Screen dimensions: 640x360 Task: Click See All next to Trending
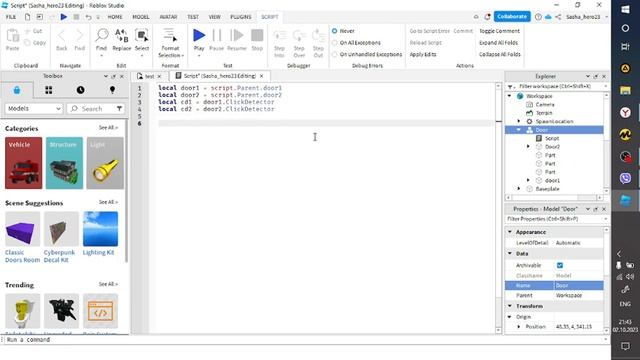coord(108,284)
